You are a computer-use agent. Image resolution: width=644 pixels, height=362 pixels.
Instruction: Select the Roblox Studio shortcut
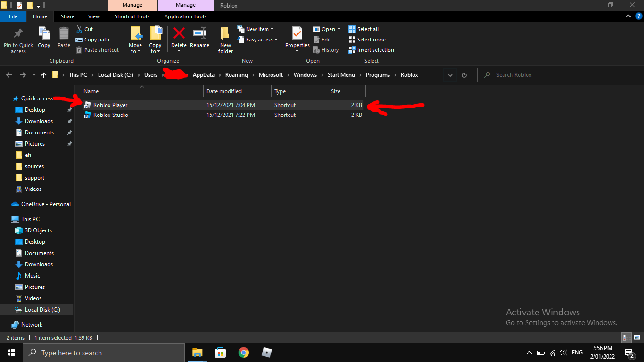tap(111, 115)
